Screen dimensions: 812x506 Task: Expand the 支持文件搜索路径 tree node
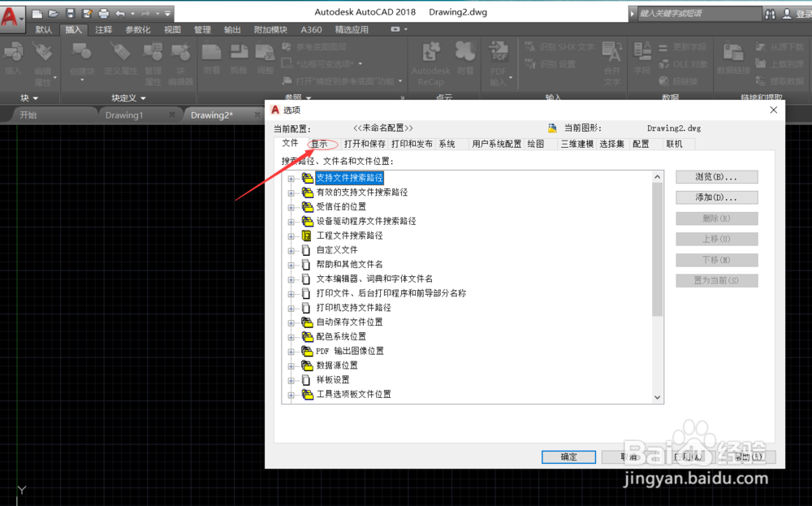[291, 179]
